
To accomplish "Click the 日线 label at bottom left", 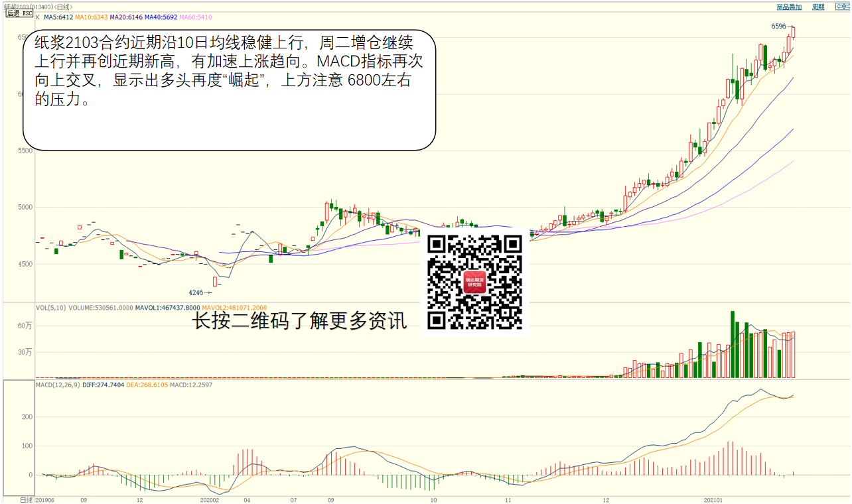I will point(25,499).
